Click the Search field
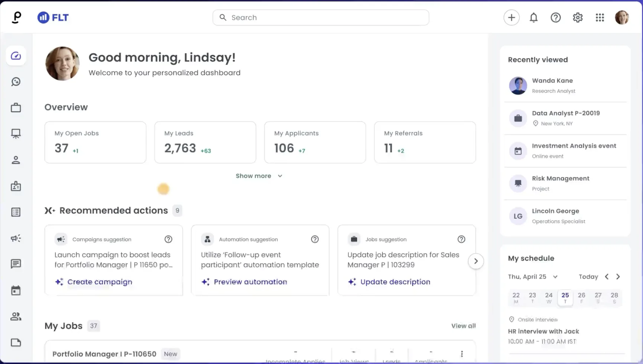The image size is (643, 364). tap(321, 17)
